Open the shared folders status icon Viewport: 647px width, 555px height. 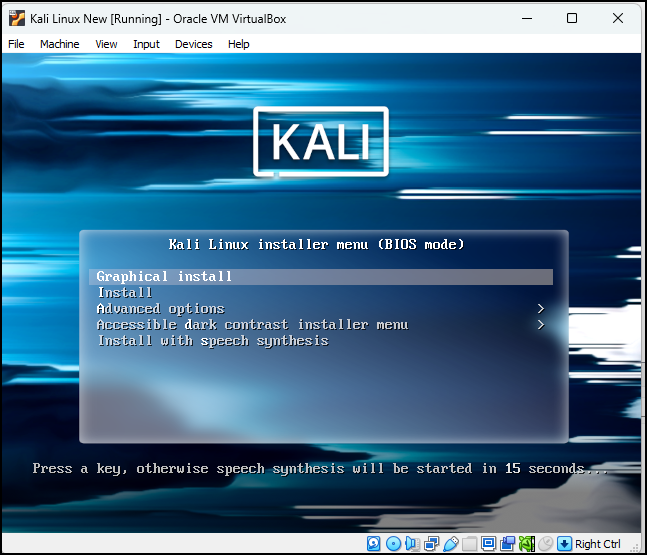pos(470,543)
